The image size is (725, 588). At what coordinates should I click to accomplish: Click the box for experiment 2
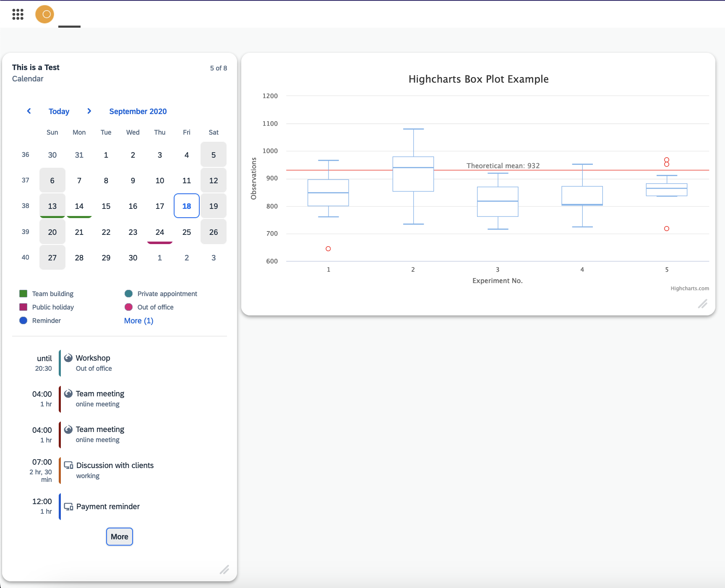[x=413, y=174]
